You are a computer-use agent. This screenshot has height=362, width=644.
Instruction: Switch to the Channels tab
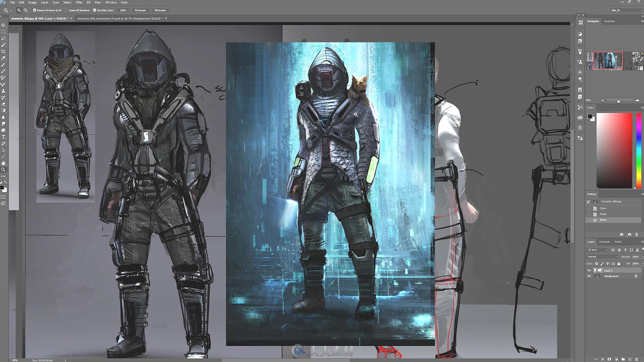(604, 242)
